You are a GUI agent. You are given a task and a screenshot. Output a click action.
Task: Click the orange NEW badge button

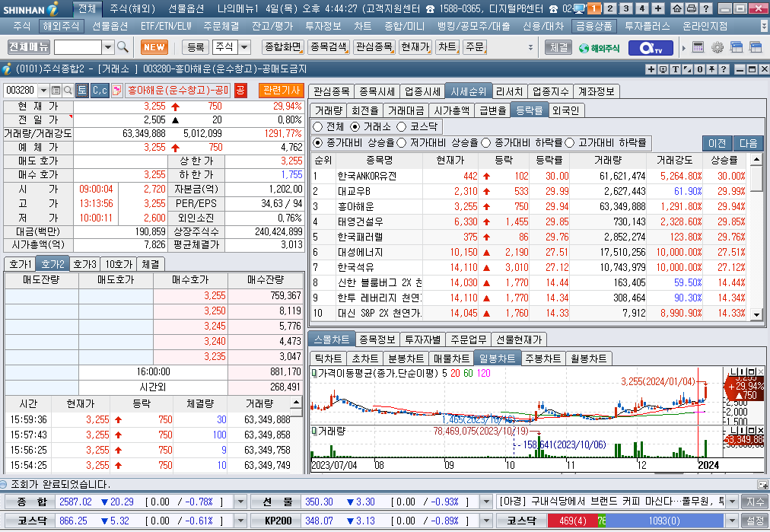[154, 47]
